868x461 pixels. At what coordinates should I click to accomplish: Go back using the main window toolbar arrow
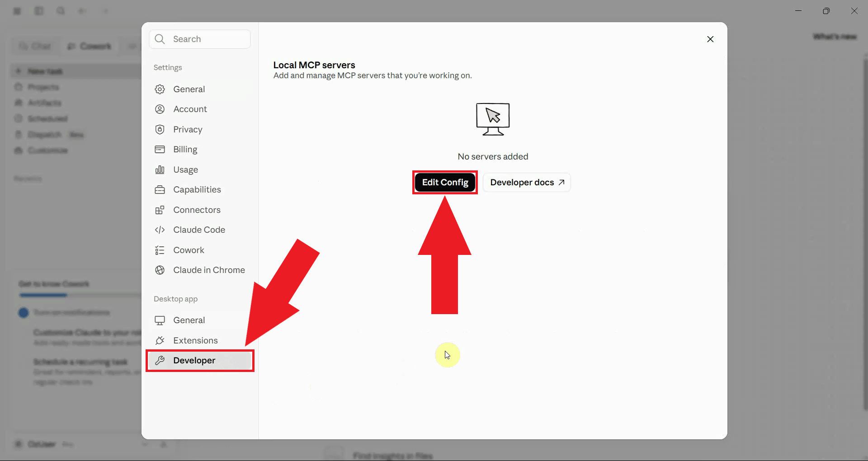(x=82, y=11)
